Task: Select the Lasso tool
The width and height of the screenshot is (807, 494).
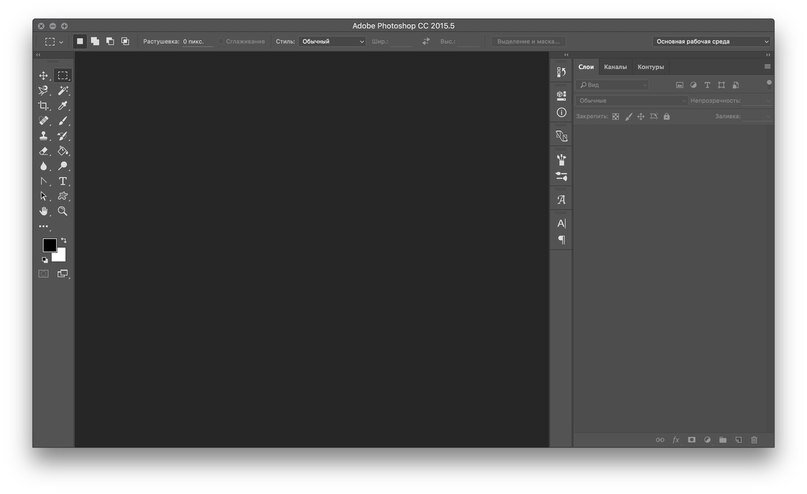Action: pyautogui.click(x=43, y=91)
